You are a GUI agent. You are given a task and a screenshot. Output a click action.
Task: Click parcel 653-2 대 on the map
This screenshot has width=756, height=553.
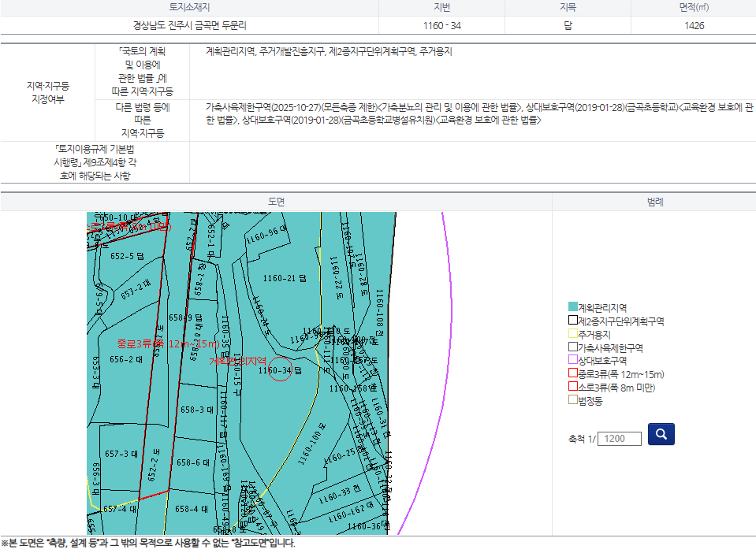pos(136,289)
